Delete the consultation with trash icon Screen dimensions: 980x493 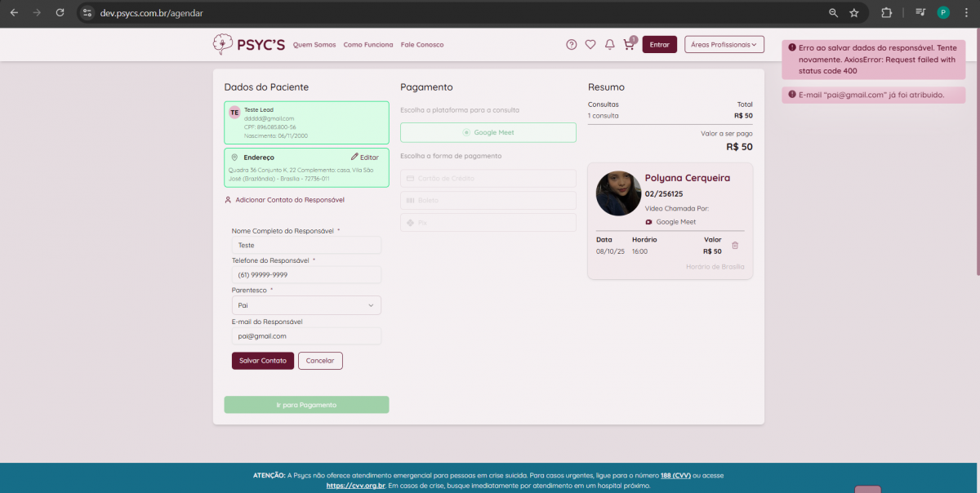pos(735,246)
